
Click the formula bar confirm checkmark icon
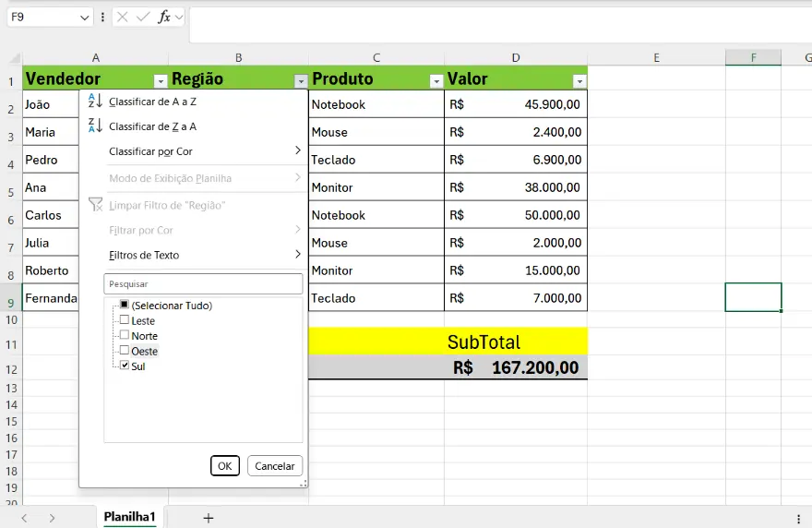142,17
